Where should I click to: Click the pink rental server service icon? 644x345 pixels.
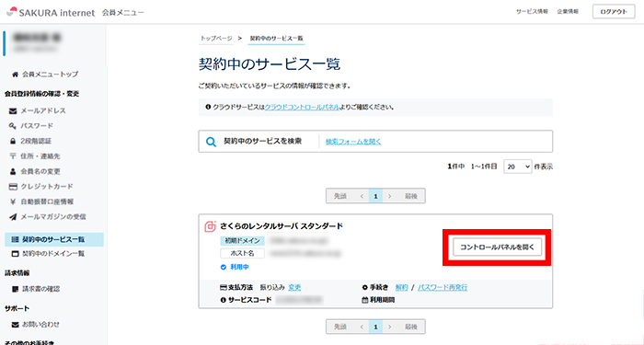[x=210, y=226]
